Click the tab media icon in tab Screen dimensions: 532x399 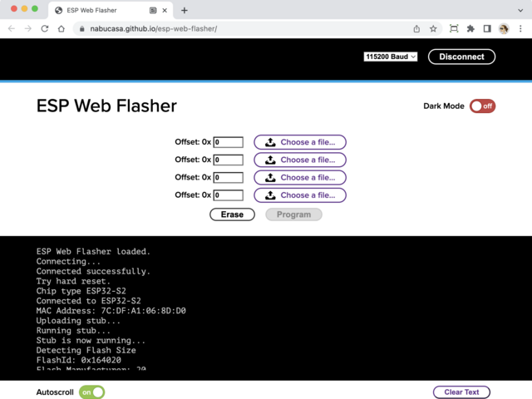coord(153,11)
